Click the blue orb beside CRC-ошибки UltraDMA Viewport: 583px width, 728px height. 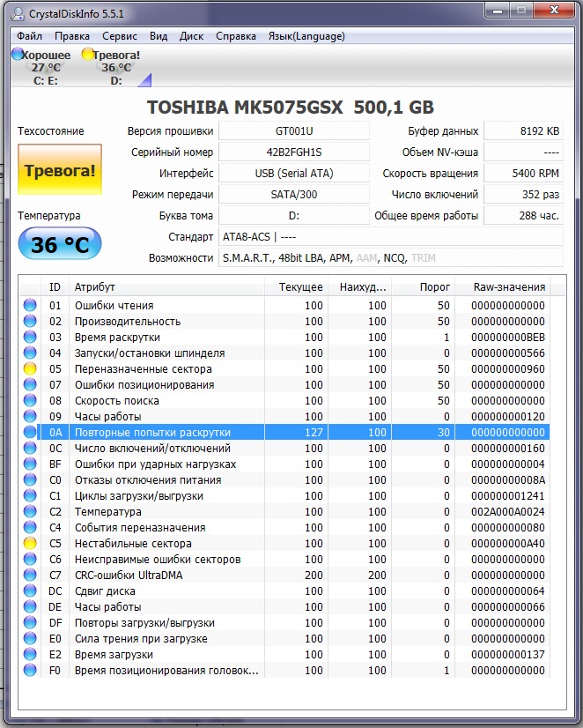click(30, 576)
